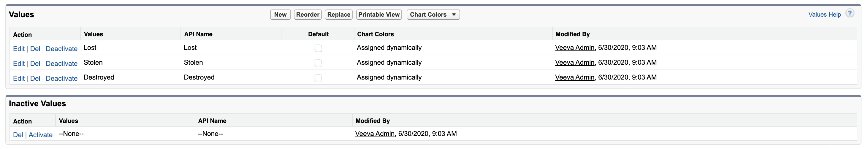Activate the inactive --None-- value

[40, 135]
